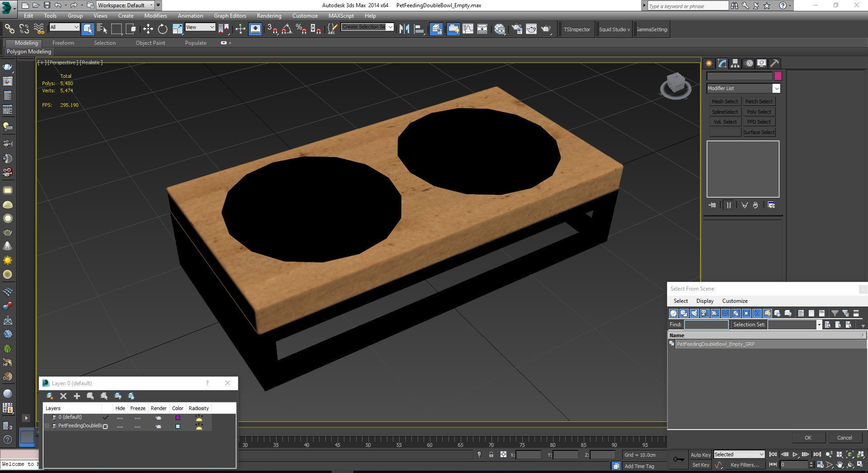Select the Select and Link tool
Image resolution: width=868 pixels, height=473 pixels.
click(x=10, y=29)
